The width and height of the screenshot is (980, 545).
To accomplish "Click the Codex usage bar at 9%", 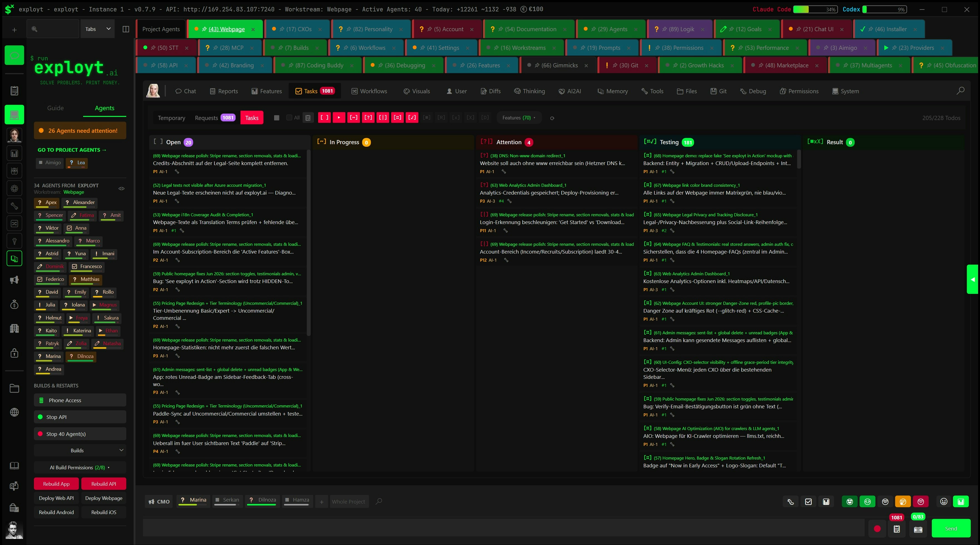I will tap(885, 9).
